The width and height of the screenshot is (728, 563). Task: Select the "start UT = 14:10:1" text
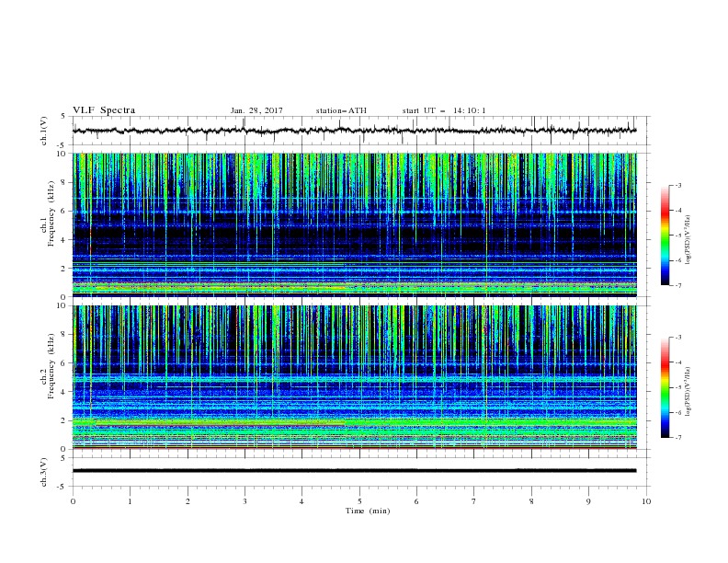pyautogui.click(x=444, y=110)
